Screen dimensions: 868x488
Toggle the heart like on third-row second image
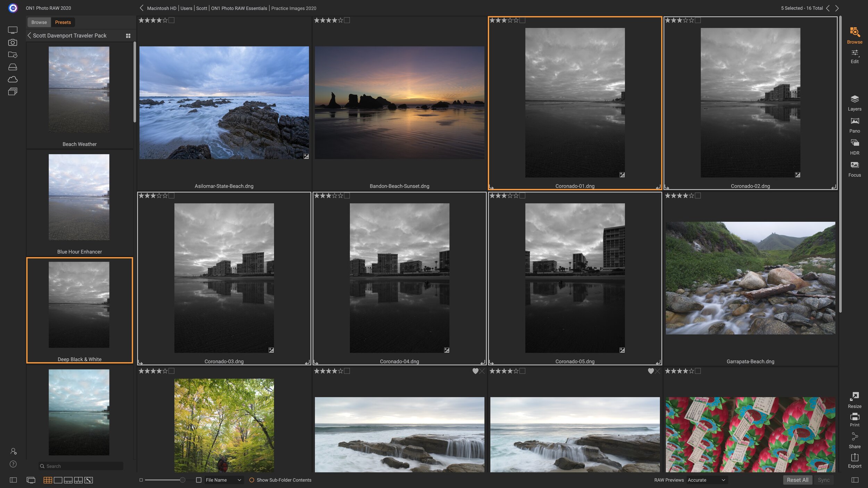pyautogui.click(x=475, y=371)
